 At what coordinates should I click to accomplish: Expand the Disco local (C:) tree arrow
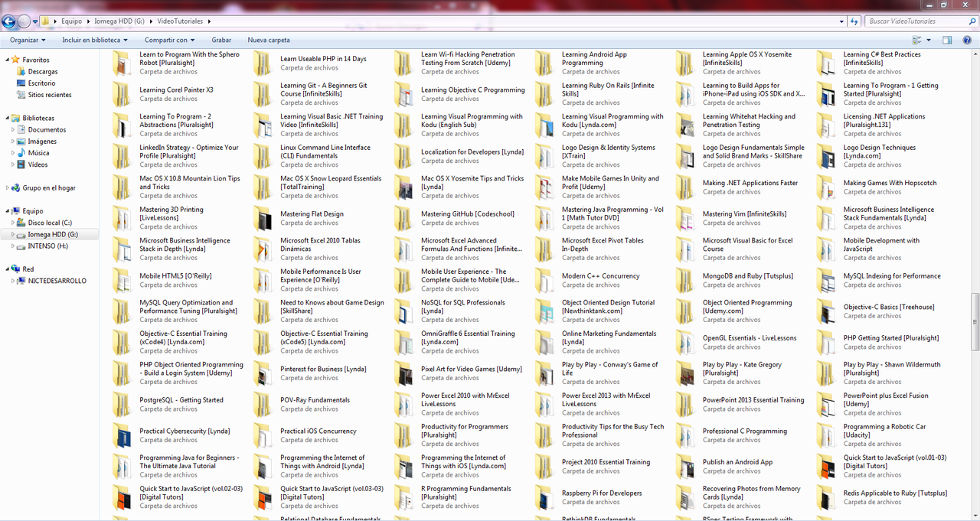point(13,223)
